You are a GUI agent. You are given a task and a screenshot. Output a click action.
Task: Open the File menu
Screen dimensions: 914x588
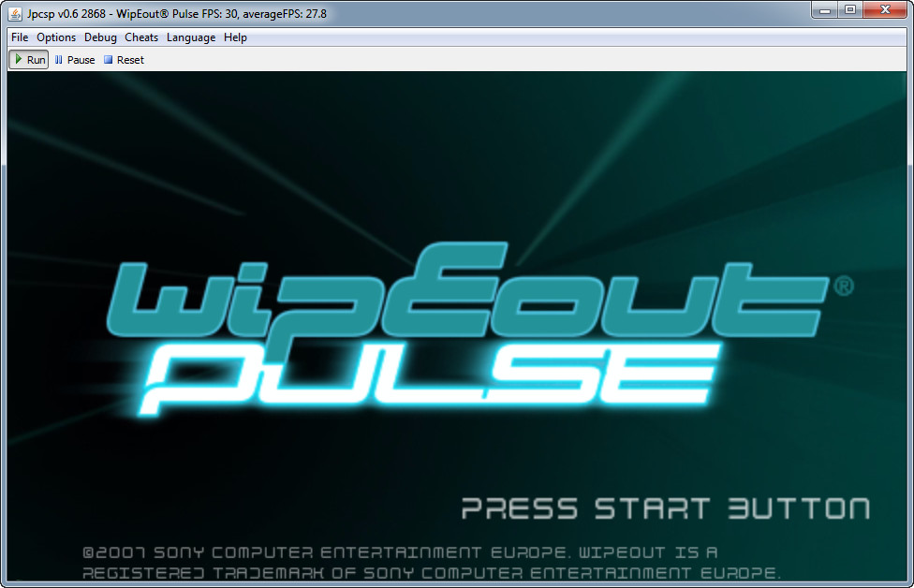[x=20, y=37]
